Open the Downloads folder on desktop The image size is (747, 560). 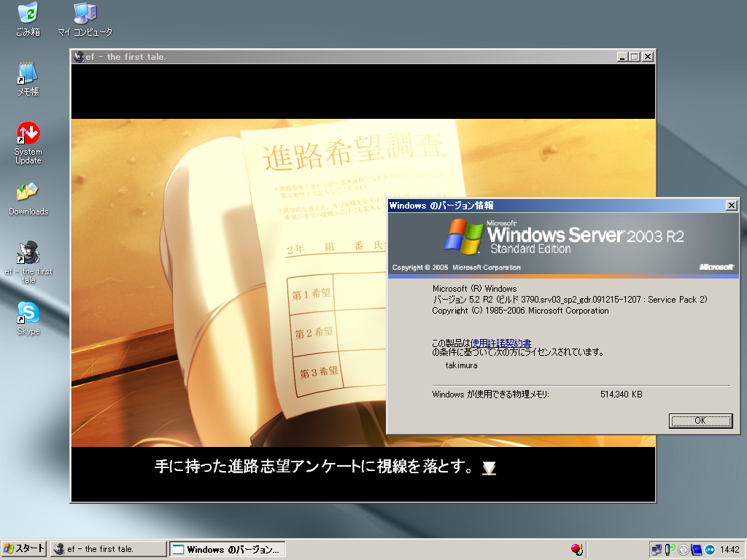click(x=28, y=199)
